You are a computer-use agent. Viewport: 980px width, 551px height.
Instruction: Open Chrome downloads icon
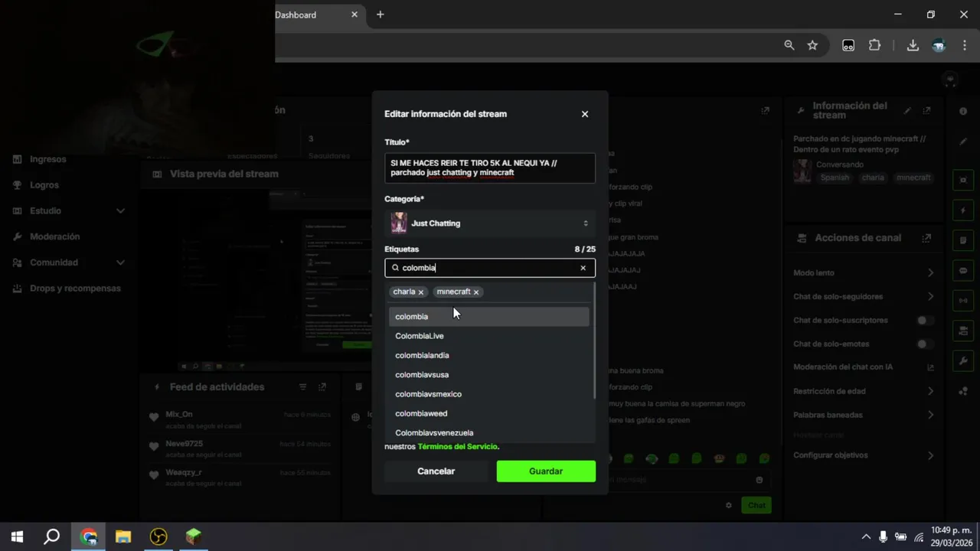(x=913, y=45)
